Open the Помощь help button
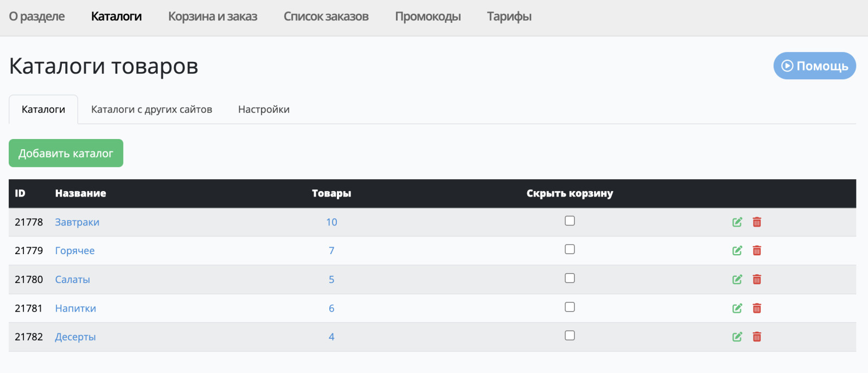This screenshot has height=373, width=868. click(814, 66)
